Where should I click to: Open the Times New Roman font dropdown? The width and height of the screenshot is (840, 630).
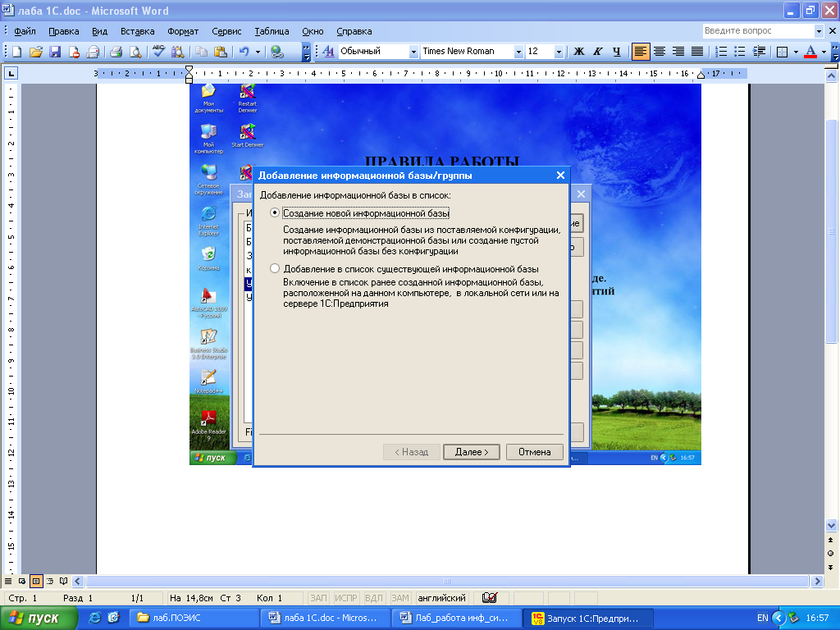[518, 52]
